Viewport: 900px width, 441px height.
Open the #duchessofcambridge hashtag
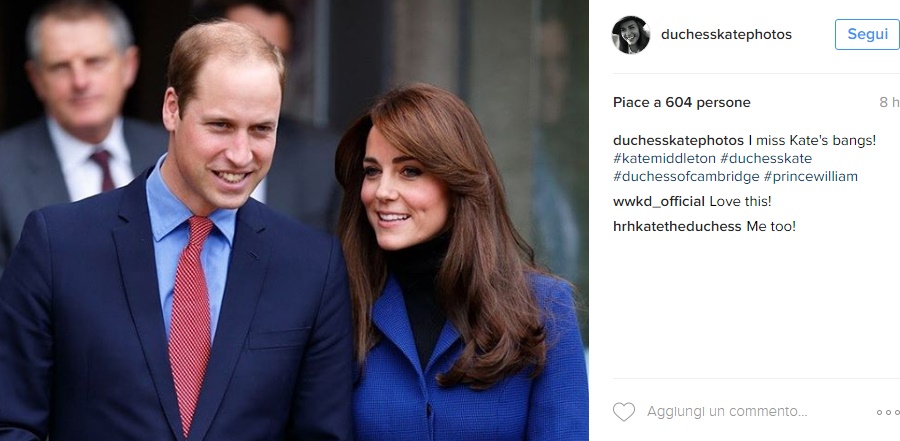(x=686, y=177)
